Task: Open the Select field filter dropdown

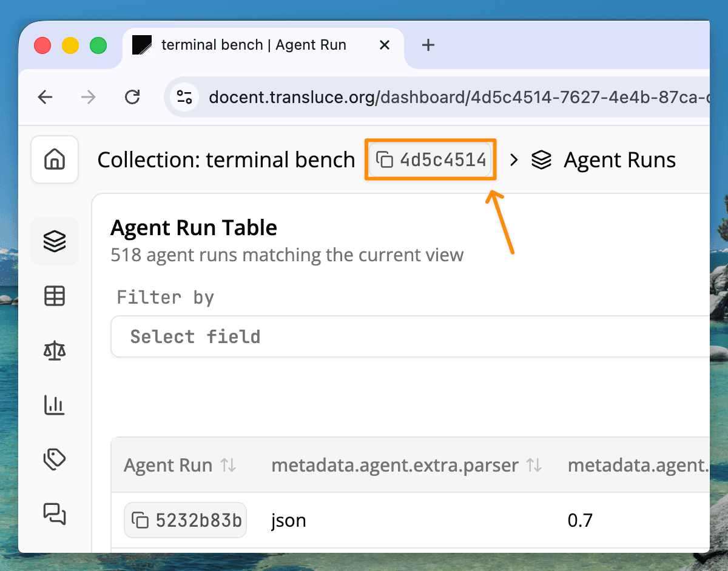Action: coord(410,336)
